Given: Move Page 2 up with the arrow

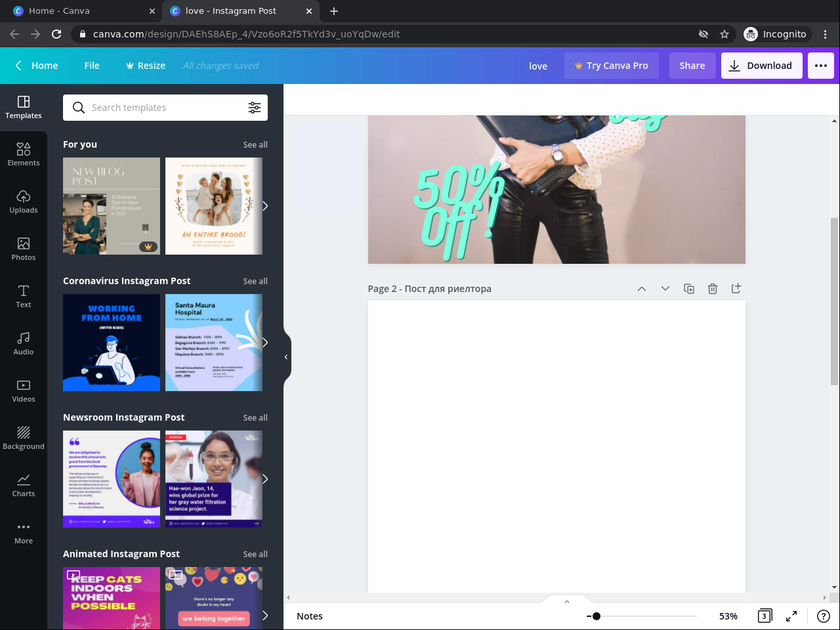Looking at the screenshot, I should [642, 289].
